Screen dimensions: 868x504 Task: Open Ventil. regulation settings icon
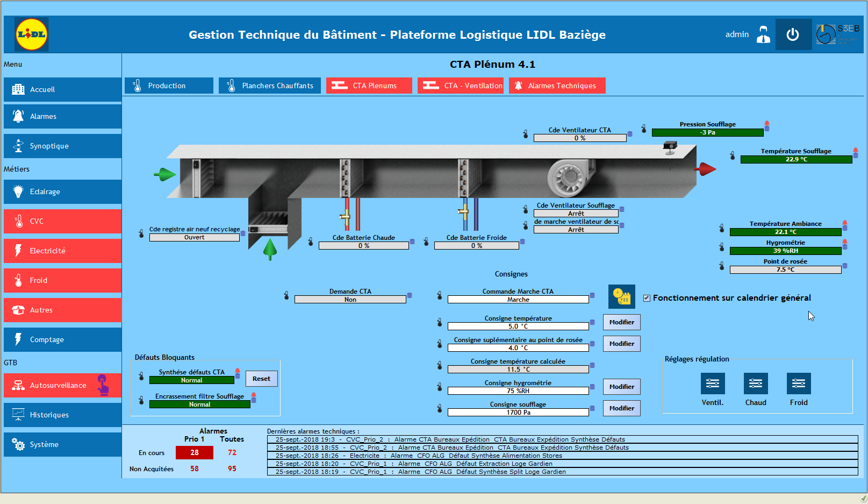point(713,384)
